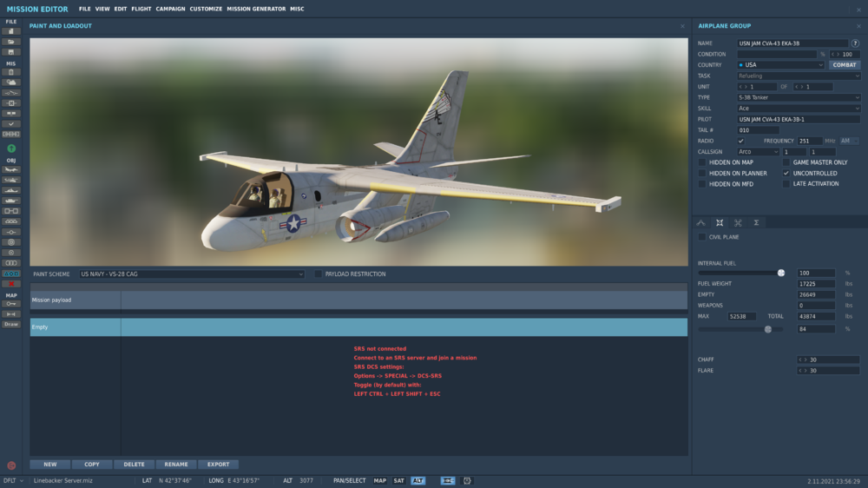Click the Tail # input field

[x=758, y=130]
